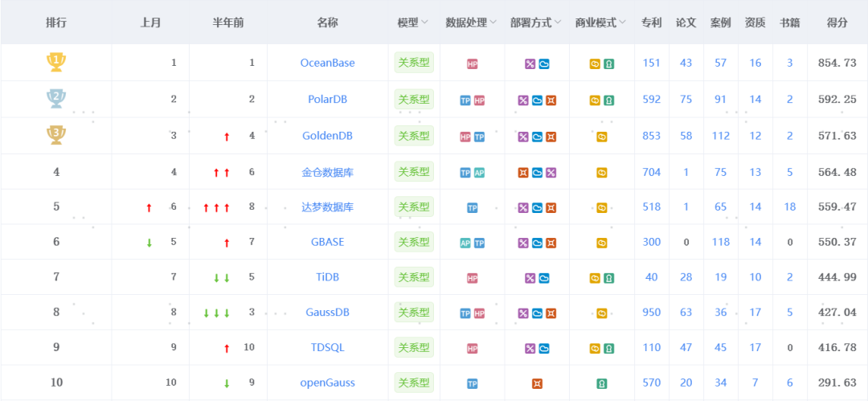Click the purple deployment icon in GaussDB row

pos(523,313)
